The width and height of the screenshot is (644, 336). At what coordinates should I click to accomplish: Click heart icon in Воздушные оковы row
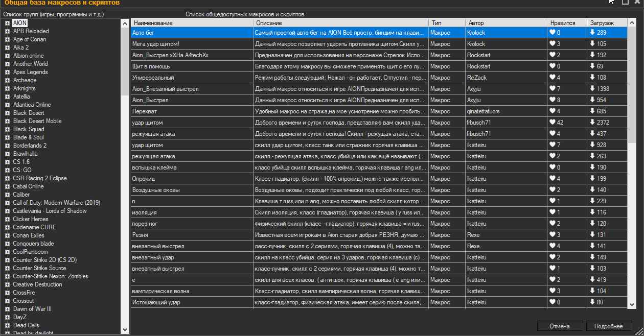click(x=553, y=190)
